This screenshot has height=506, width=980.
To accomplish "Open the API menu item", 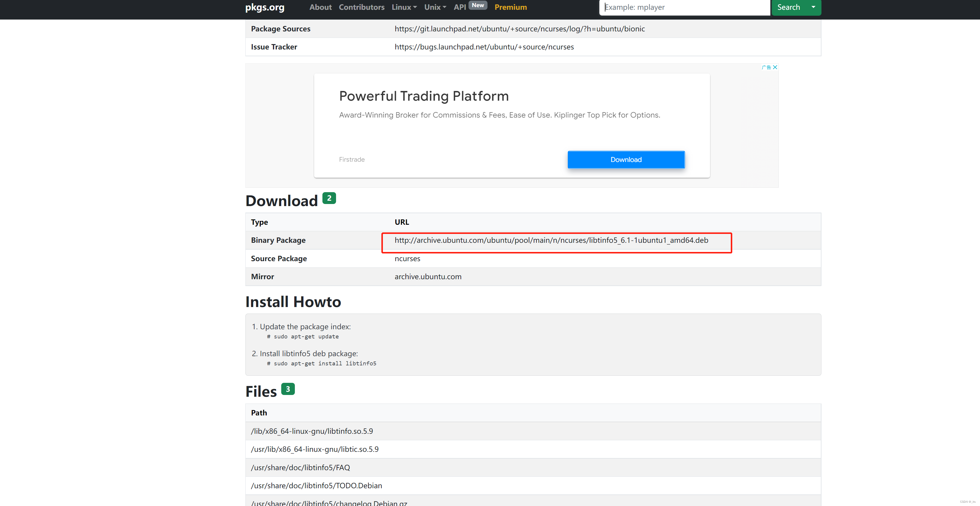I will 460,7.
